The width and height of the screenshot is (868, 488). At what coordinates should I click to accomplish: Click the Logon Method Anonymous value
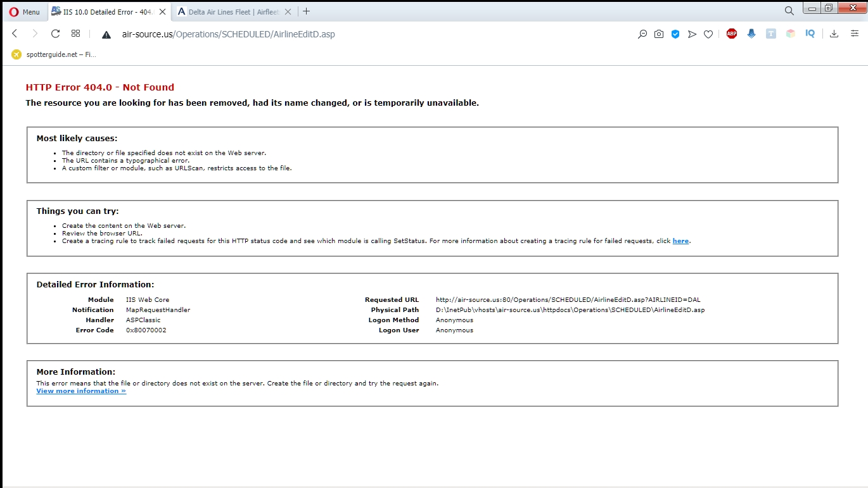(x=454, y=320)
